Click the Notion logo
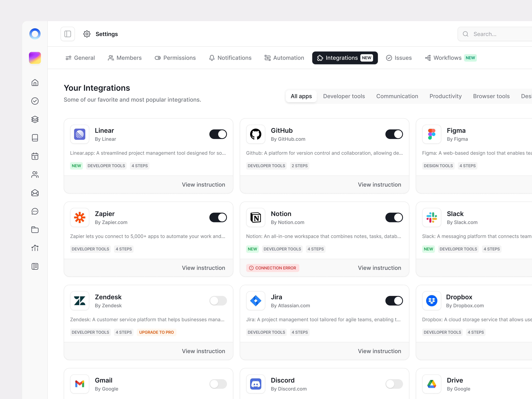The width and height of the screenshot is (532, 399). pos(256,217)
